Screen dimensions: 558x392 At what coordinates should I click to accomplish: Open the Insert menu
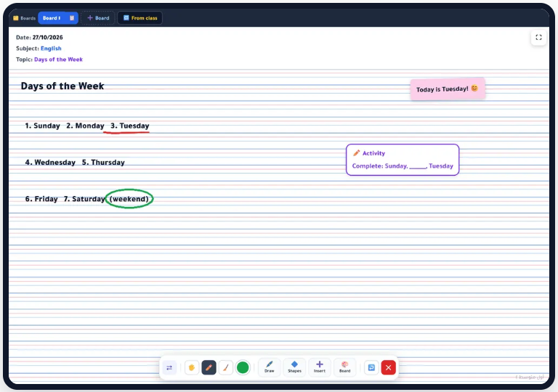click(x=320, y=367)
